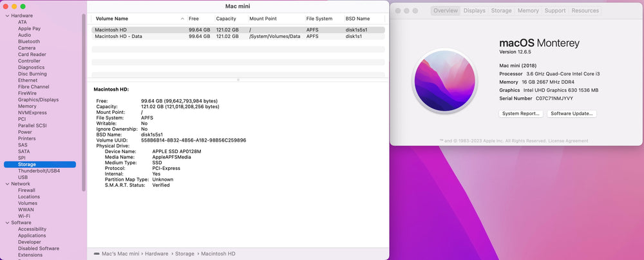644x260 pixels.
Task: Select the Support tab
Action: (x=554, y=11)
